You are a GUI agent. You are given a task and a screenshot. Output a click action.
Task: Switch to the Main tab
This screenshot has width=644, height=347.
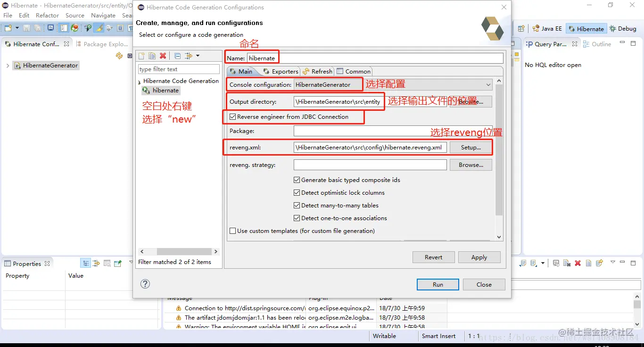(241, 71)
